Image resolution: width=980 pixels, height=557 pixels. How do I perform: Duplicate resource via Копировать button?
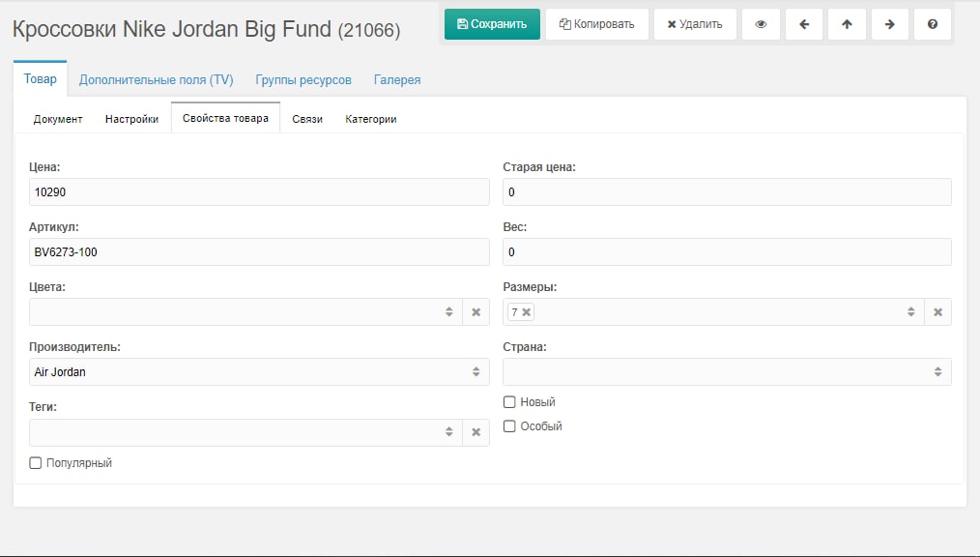click(597, 24)
